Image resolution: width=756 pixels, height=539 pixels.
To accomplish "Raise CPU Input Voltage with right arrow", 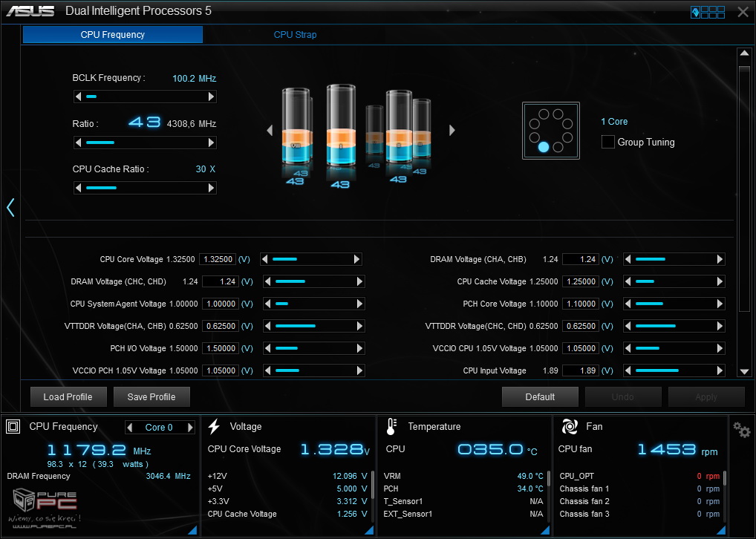I will point(720,370).
